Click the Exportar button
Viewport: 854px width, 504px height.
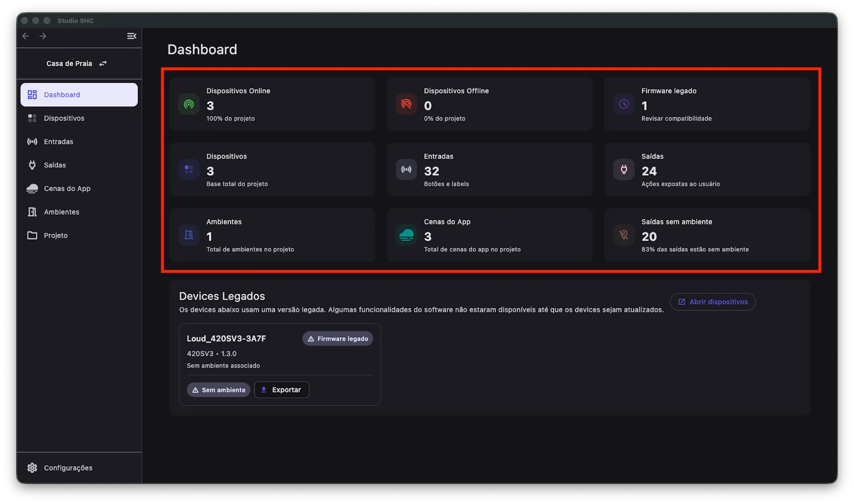pos(282,390)
